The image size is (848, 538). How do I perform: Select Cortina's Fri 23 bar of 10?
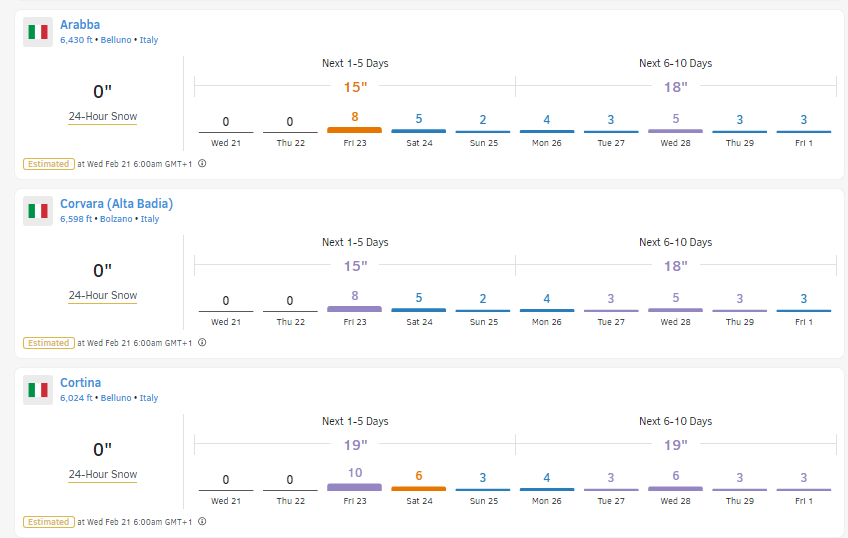click(x=354, y=487)
